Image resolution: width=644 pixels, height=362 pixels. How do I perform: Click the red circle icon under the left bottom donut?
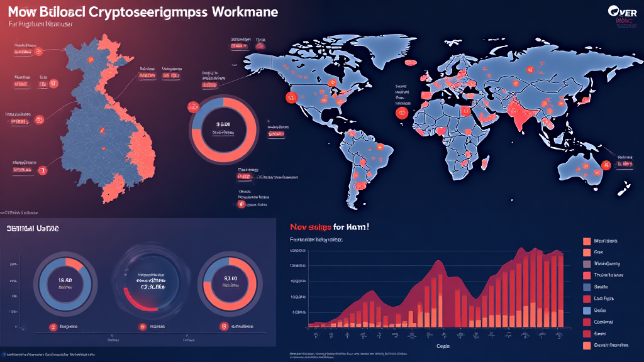53,326
